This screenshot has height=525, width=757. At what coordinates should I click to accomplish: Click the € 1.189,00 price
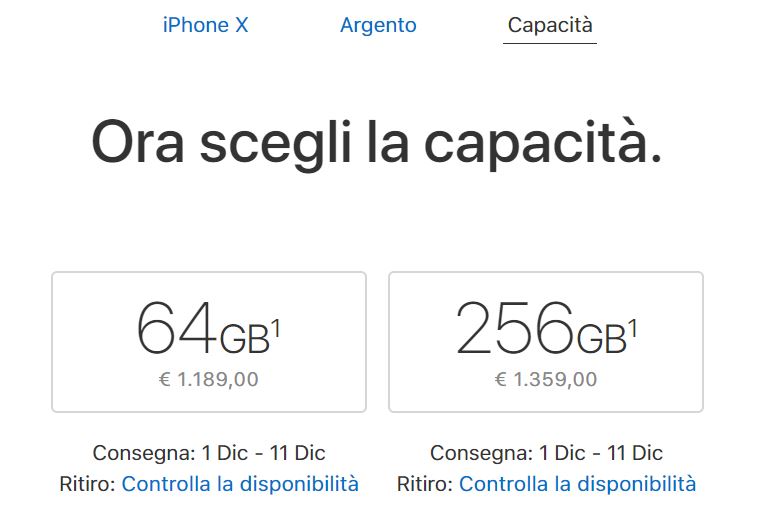point(209,380)
